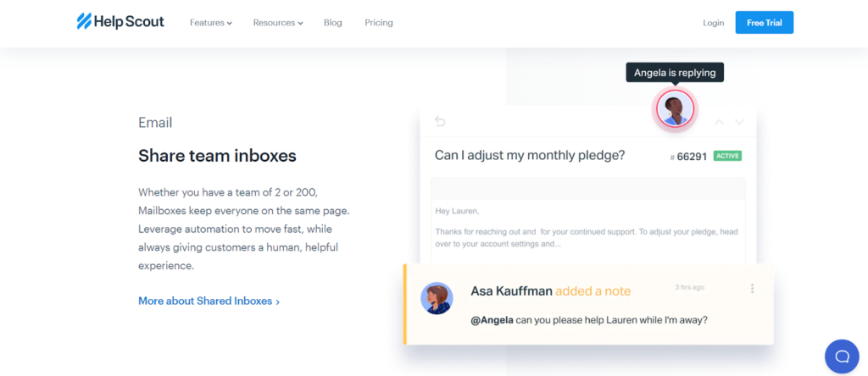Click Asa Kauffman's avatar
The height and width of the screenshot is (376, 868).
[437, 298]
